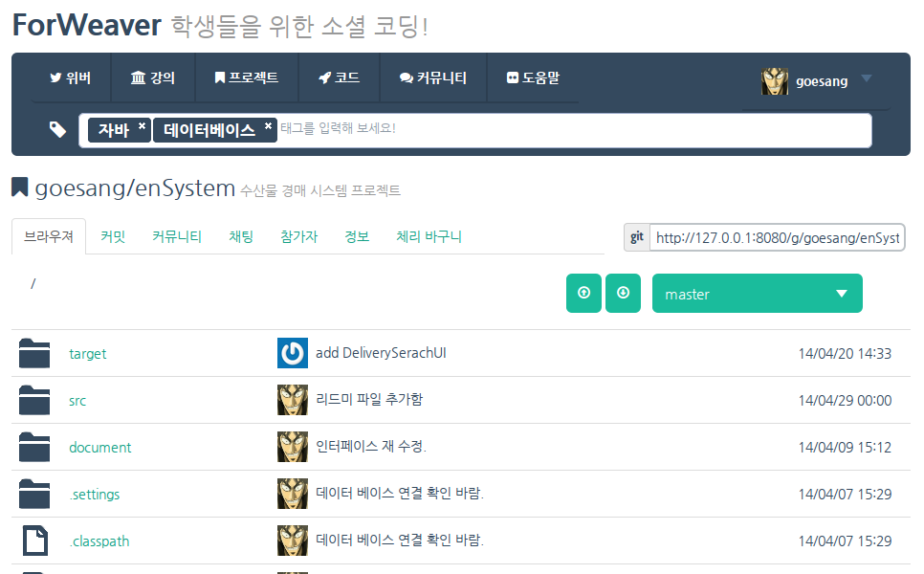The image size is (924, 574).
Task: Switch to the 참가자 tab
Action: [298, 237]
